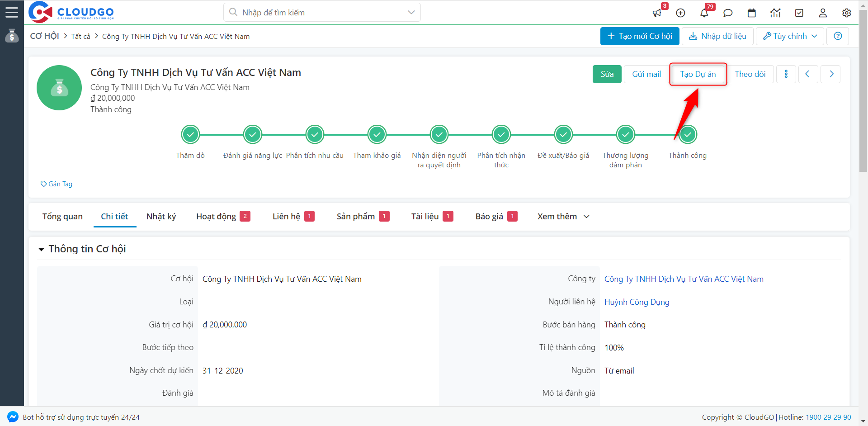Open the calendar icon in header

(x=751, y=13)
